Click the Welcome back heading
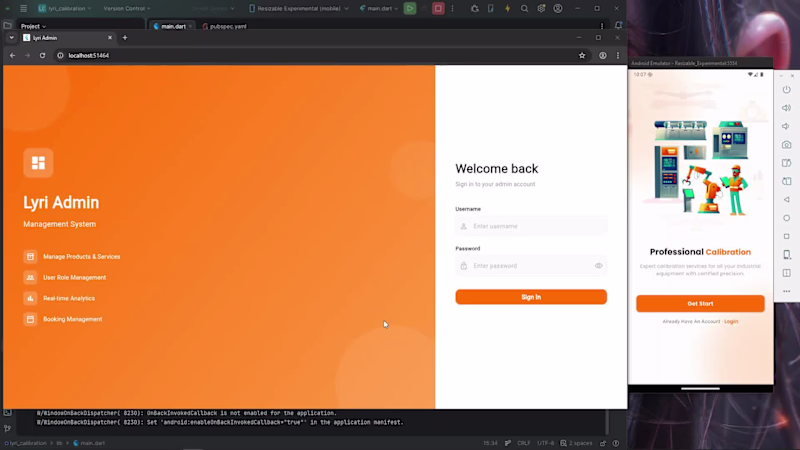Image resolution: width=800 pixels, height=450 pixels. coord(496,168)
